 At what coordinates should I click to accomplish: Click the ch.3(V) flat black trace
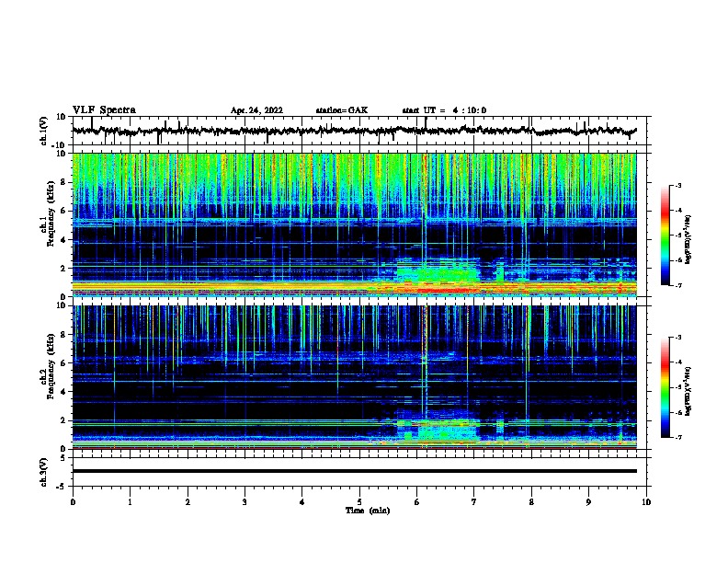[x=355, y=471]
